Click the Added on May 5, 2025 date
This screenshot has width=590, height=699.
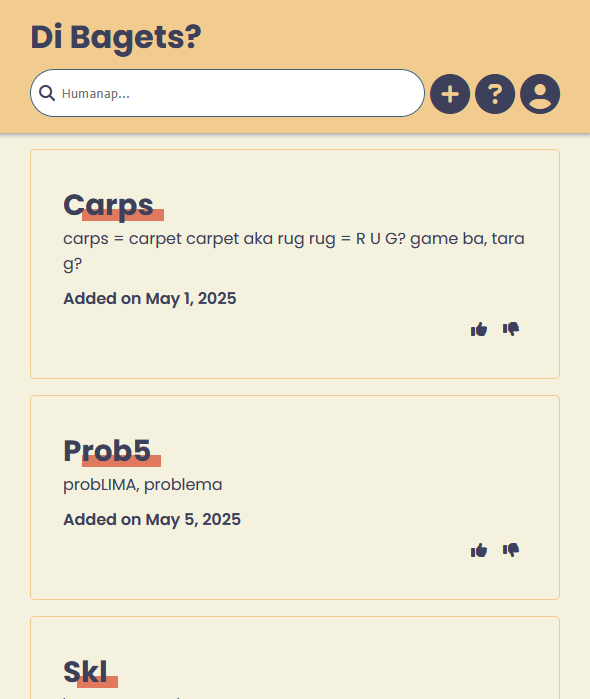click(152, 519)
